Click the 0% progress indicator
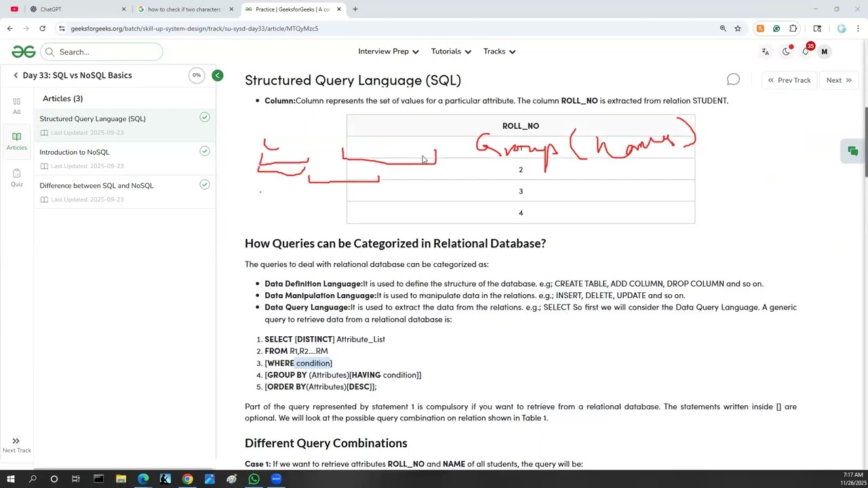Image resolution: width=868 pixels, height=488 pixels. click(197, 75)
